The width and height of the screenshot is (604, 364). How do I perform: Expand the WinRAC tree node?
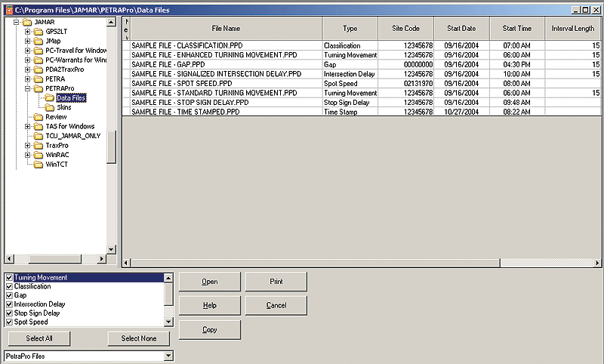tap(27, 155)
